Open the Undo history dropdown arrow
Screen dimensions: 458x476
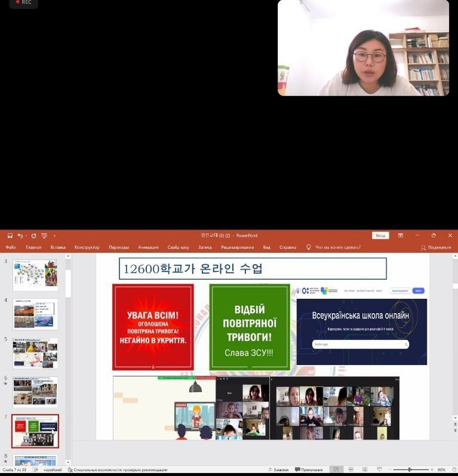point(26,236)
